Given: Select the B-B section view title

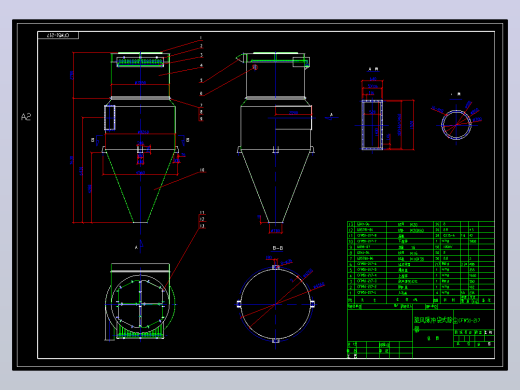Looking at the screenshot, I should (x=278, y=248).
